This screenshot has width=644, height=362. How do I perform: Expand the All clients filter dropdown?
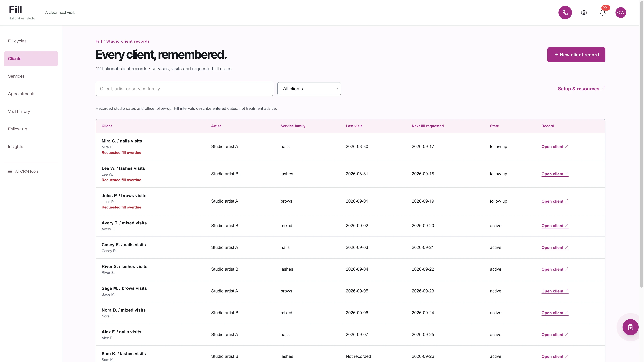coord(309,89)
